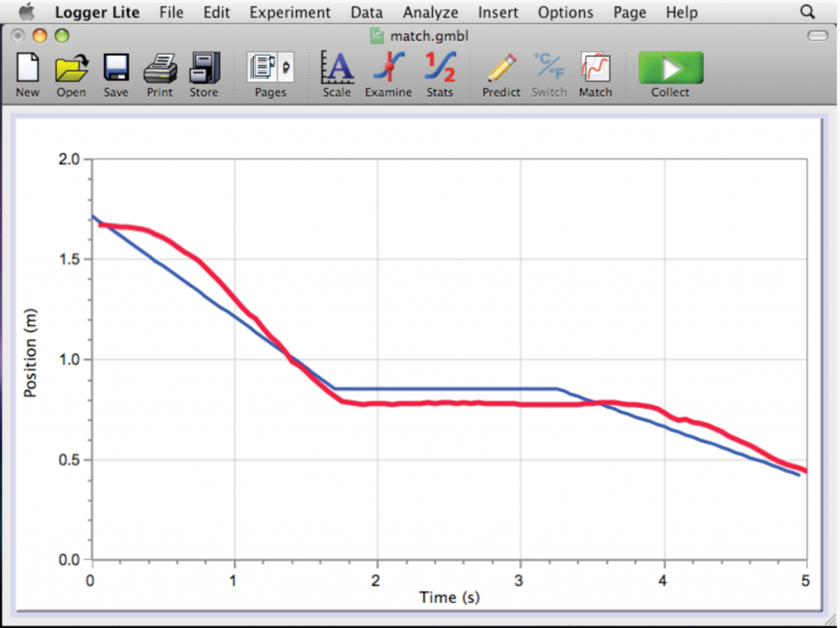
Task: Open the Logger Lite application menu
Action: coord(97,11)
